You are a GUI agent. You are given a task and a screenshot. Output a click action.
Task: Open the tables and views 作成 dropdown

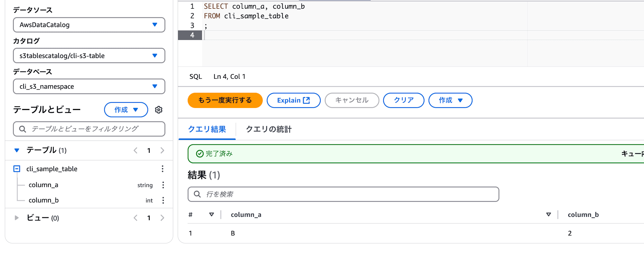pyautogui.click(x=126, y=110)
